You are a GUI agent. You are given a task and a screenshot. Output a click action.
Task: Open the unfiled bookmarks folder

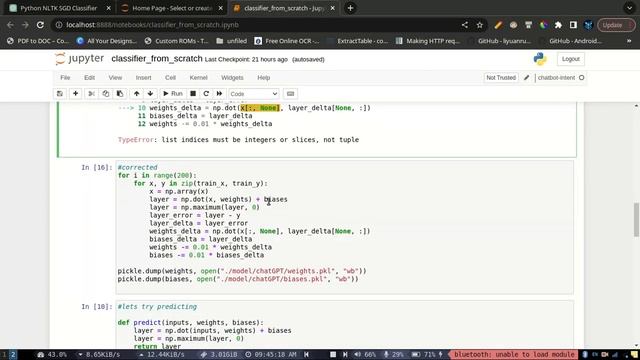(231, 41)
